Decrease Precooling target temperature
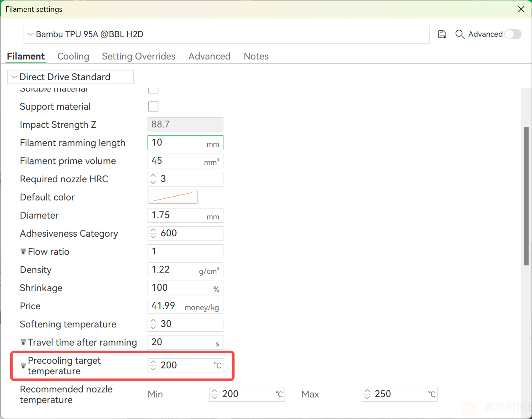 (x=153, y=369)
